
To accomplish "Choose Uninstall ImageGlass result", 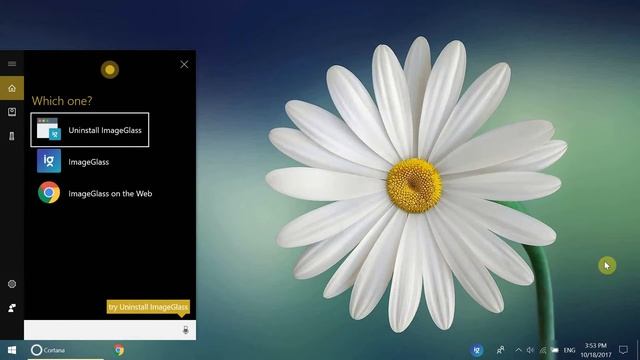I will [x=90, y=130].
